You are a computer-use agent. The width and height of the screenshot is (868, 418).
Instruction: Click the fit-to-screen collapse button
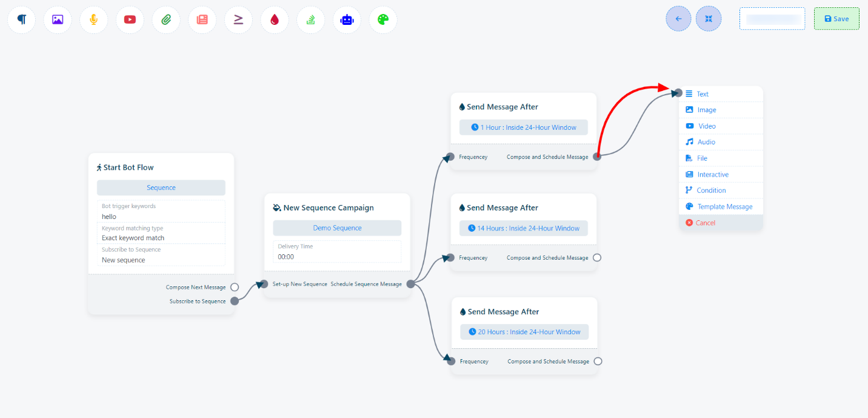(709, 19)
